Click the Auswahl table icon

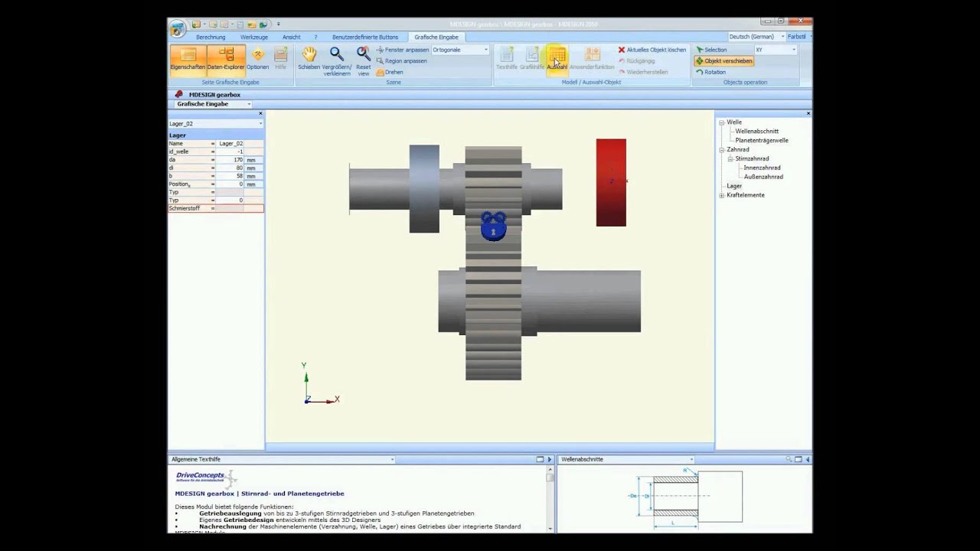tap(557, 59)
